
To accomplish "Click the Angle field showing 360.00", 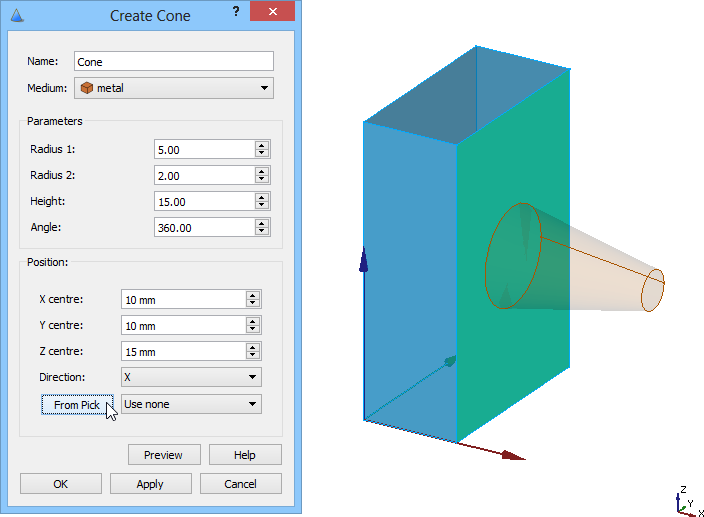I will pyautogui.click(x=205, y=228).
